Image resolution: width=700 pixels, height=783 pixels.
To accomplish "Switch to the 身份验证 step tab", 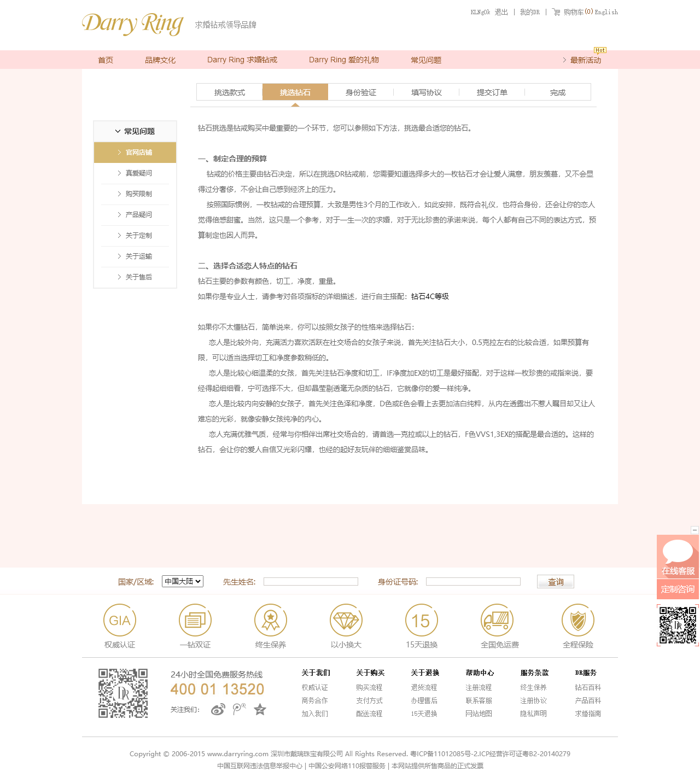I will pos(361,92).
